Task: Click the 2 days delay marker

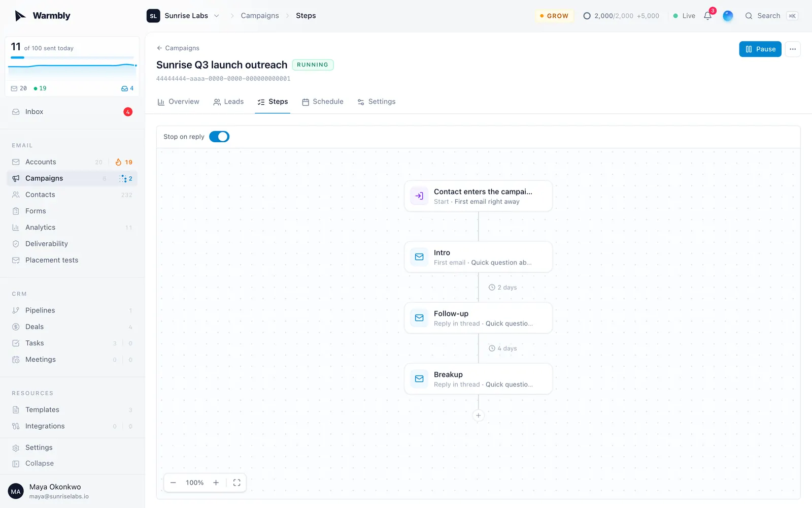Action: (503, 288)
